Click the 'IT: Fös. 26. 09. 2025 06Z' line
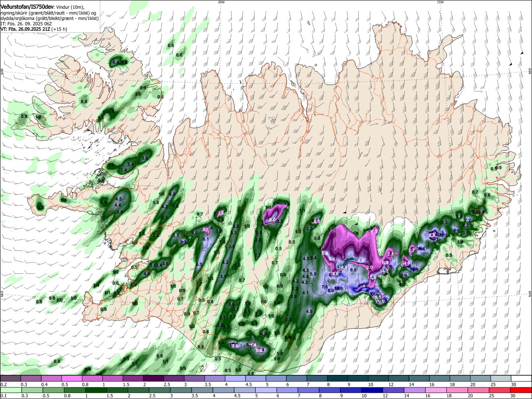 pyautogui.click(x=26, y=24)
